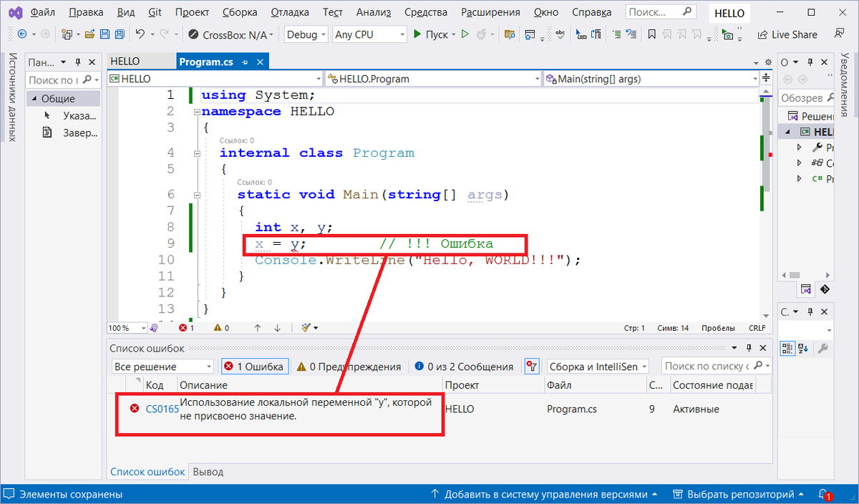This screenshot has height=504, width=859.
Task: Go to next issue with down arrow
Action: coord(277,328)
